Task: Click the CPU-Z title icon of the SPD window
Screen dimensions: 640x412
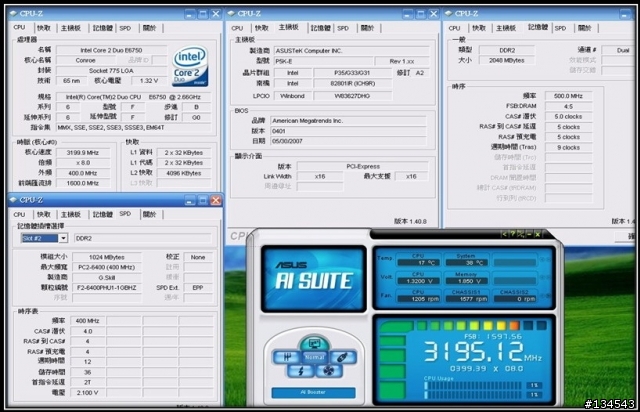Action: [x=13, y=200]
